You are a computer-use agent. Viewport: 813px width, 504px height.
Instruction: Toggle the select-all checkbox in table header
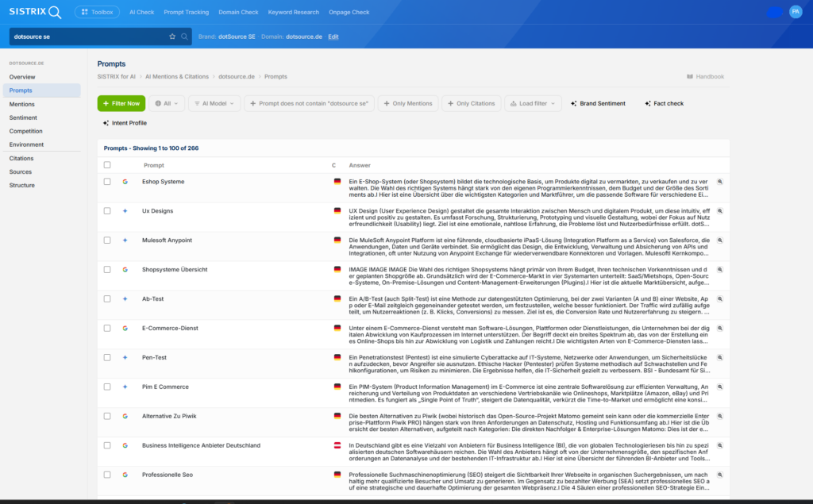107,165
